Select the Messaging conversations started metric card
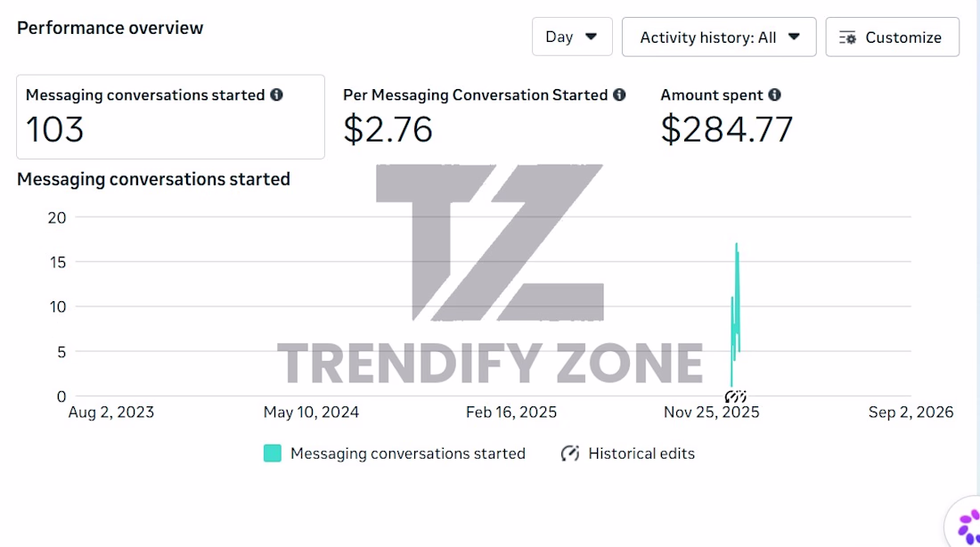The width and height of the screenshot is (980, 547). click(x=171, y=117)
